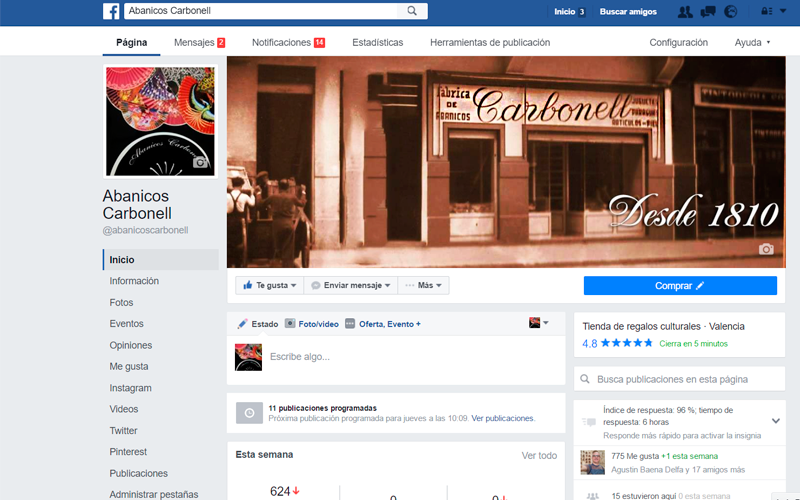Click the response rate message icon
The width and height of the screenshot is (800, 500).
pyautogui.click(x=589, y=422)
